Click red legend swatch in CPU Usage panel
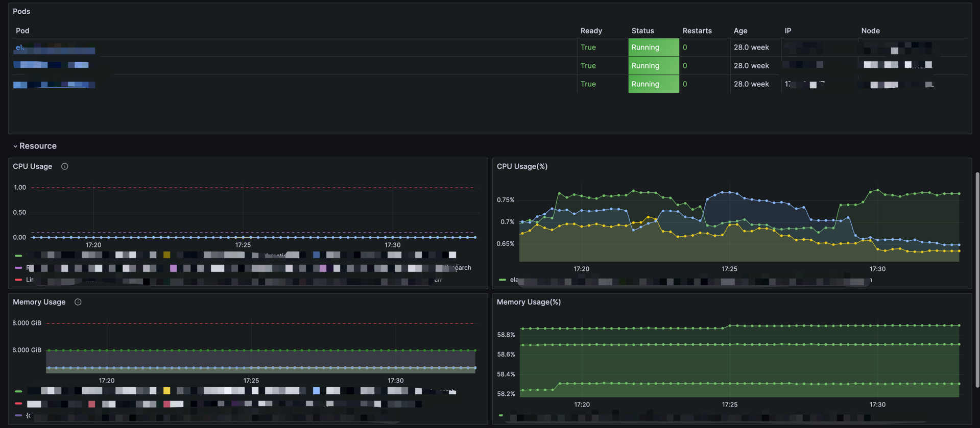Screen dimensions: 980x428 18,280
